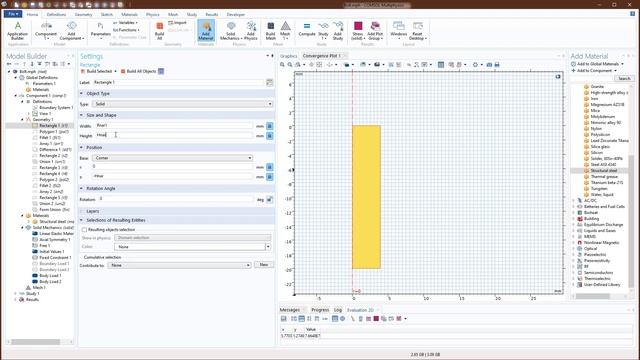Open the Type Solid dropdown
This screenshot has height=360, width=640.
click(x=182, y=104)
